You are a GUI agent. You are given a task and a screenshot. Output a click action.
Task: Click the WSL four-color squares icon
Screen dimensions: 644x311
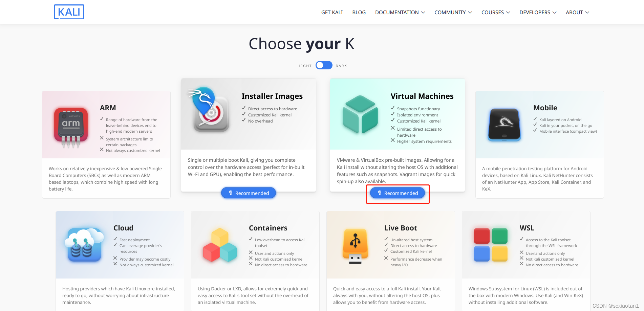click(491, 245)
